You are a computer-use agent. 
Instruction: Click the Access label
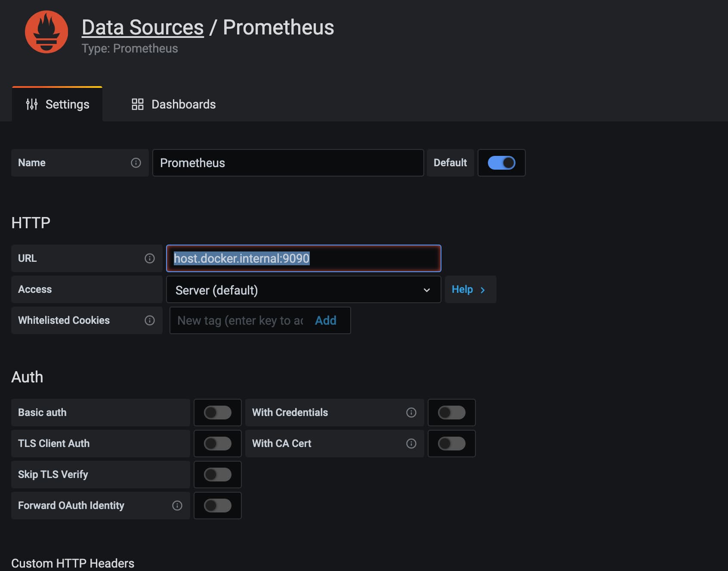coord(35,289)
